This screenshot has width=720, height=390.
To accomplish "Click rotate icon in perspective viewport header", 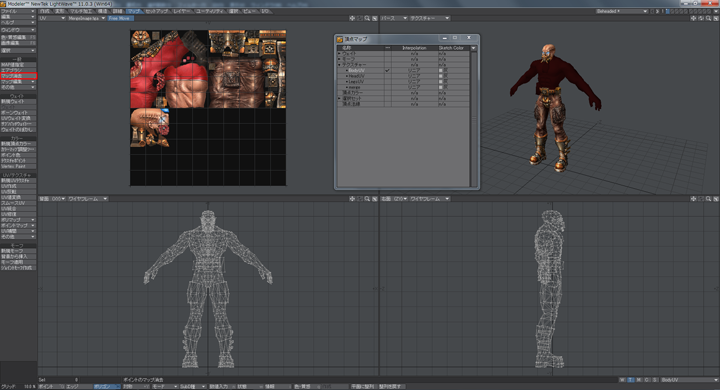I will 701,18.
